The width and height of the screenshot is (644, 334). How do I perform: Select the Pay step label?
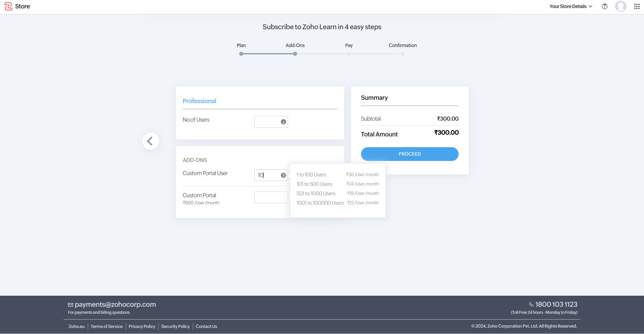pos(349,45)
